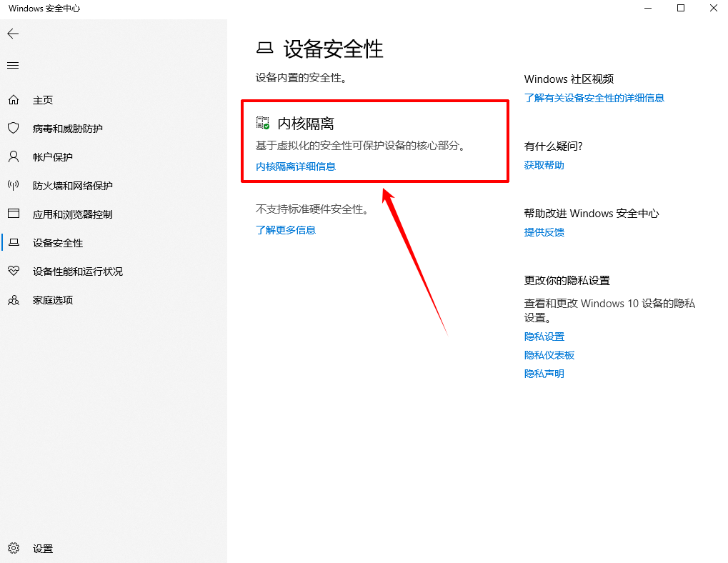
Task: Click the 内核隔离 heading text
Action: (306, 124)
